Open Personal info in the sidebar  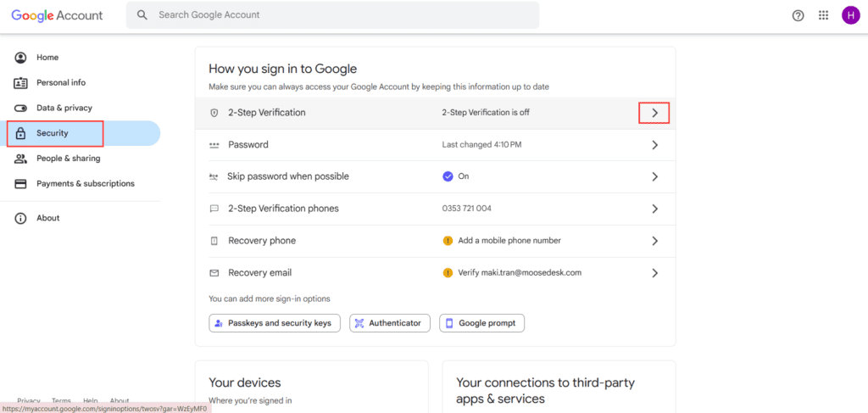coord(81,83)
